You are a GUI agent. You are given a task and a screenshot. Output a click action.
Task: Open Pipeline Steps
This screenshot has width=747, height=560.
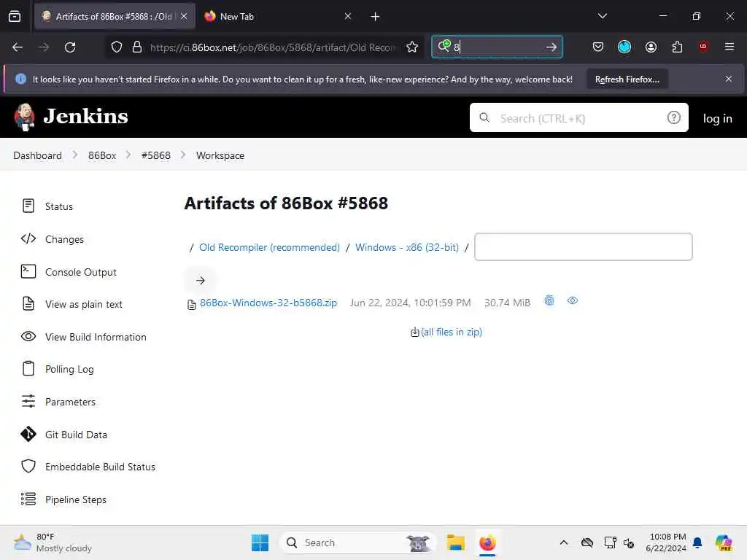click(64, 499)
